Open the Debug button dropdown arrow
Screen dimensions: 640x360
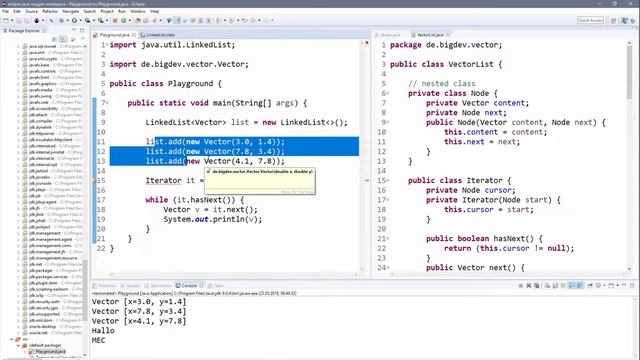click(x=67, y=20)
